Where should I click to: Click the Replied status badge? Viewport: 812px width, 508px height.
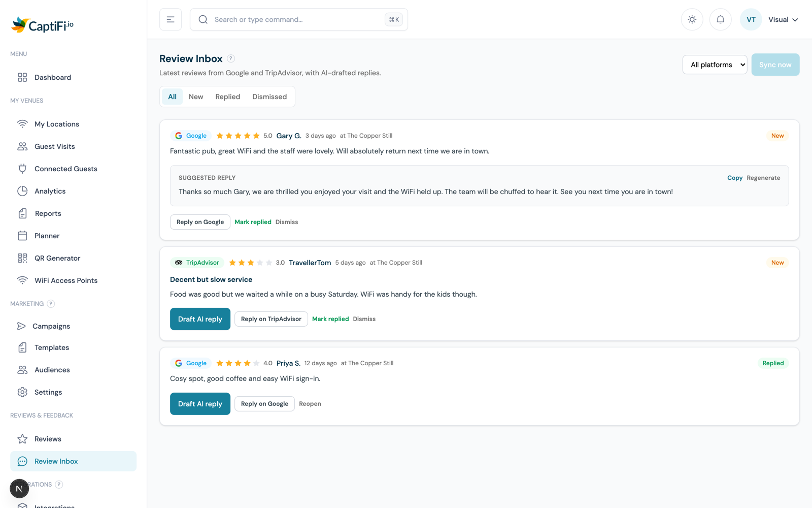click(x=773, y=363)
